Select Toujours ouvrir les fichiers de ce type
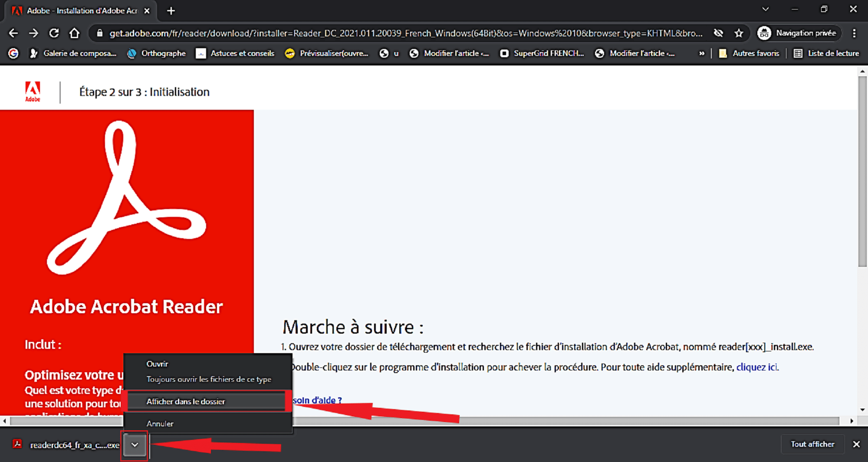This screenshot has height=462, width=868. [207, 379]
